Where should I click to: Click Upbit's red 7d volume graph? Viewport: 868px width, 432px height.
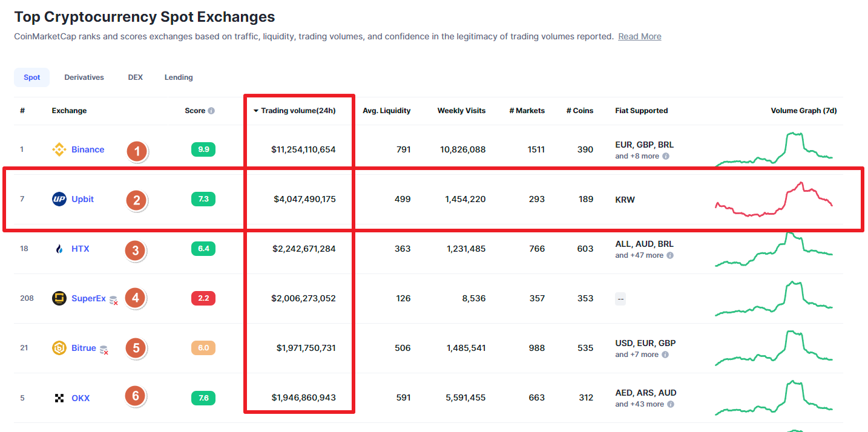pyautogui.click(x=774, y=198)
